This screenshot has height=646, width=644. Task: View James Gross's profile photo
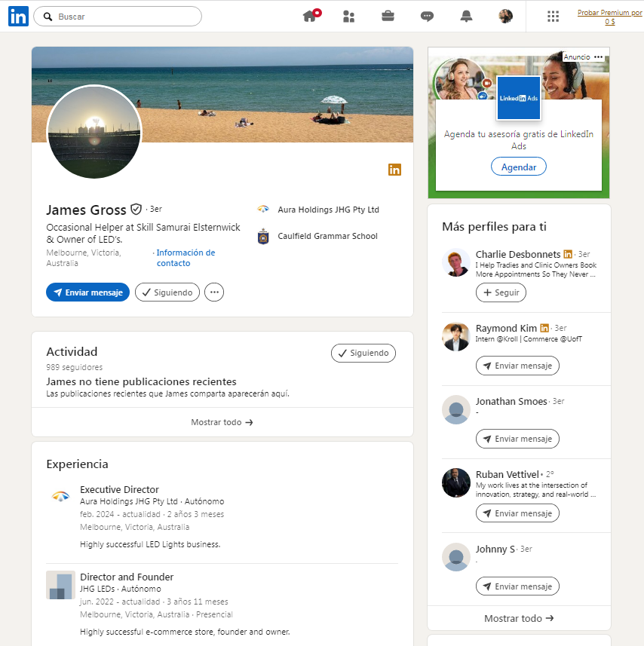[94, 132]
